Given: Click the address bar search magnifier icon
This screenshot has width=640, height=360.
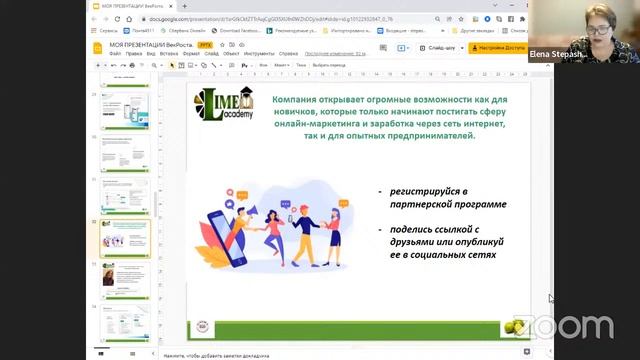Looking at the screenshot, I should [x=438, y=19].
